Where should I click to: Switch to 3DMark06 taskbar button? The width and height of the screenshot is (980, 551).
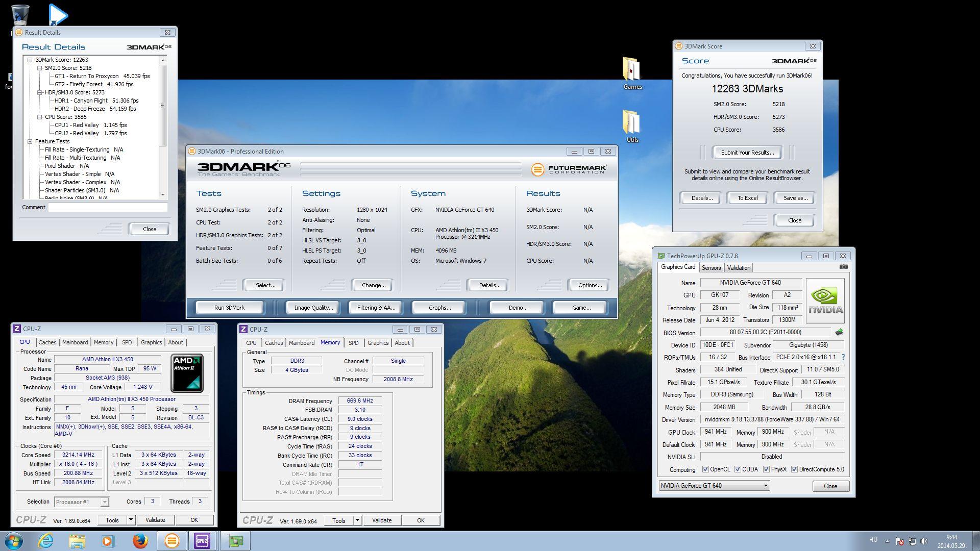tap(171, 541)
